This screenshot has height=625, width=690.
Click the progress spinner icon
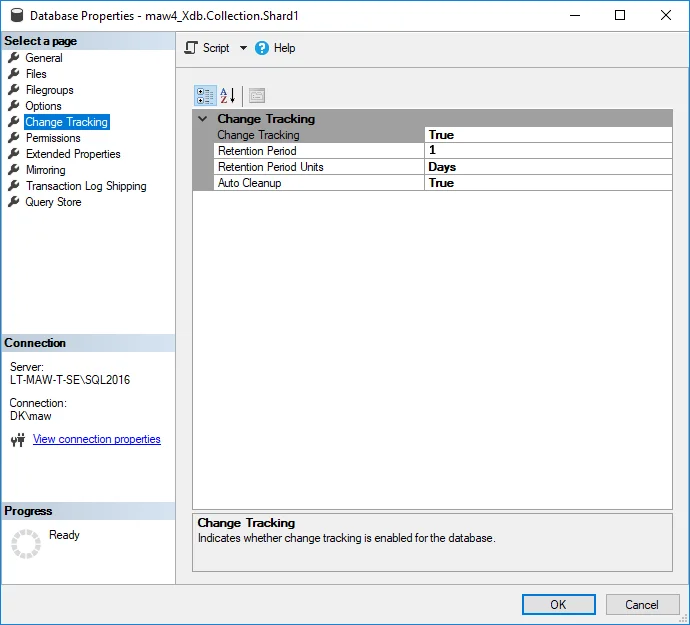(26, 544)
